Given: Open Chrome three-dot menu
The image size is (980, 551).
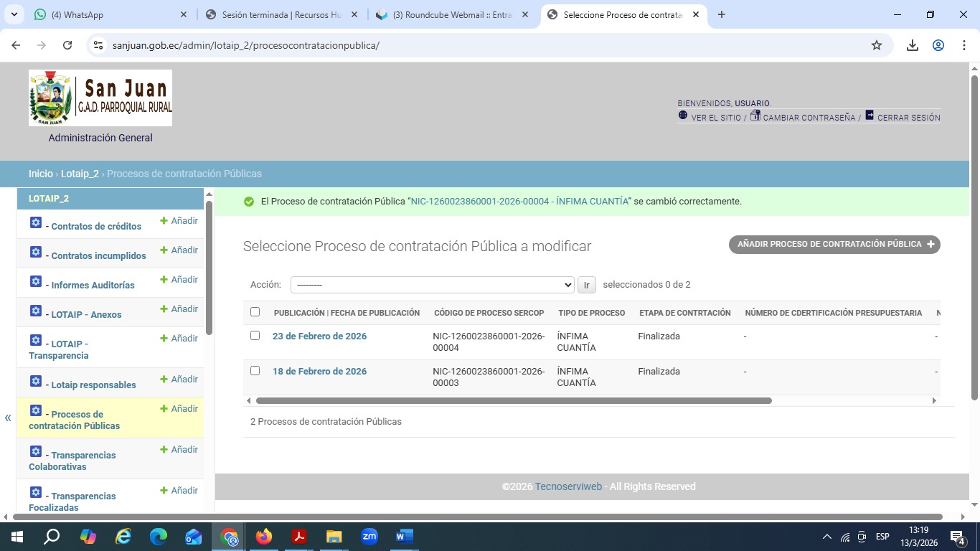Looking at the screenshot, I should pyautogui.click(x=963, y=45).
